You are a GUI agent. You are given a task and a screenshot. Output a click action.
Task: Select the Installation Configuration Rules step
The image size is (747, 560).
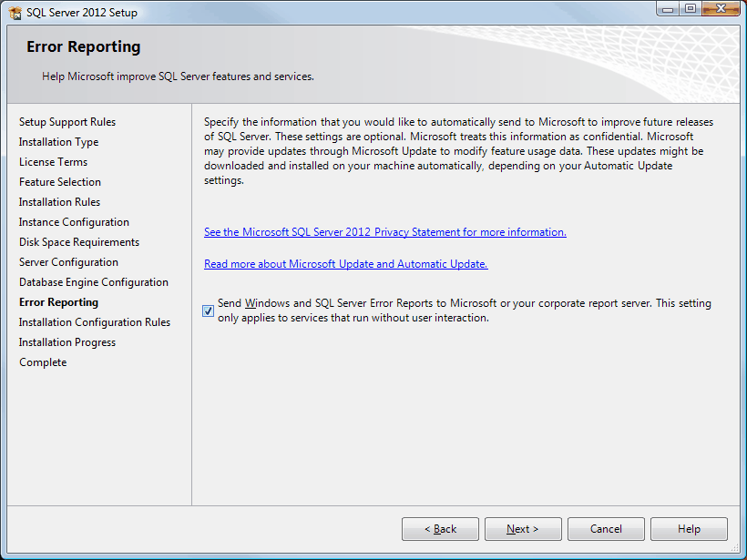[95, 322]
